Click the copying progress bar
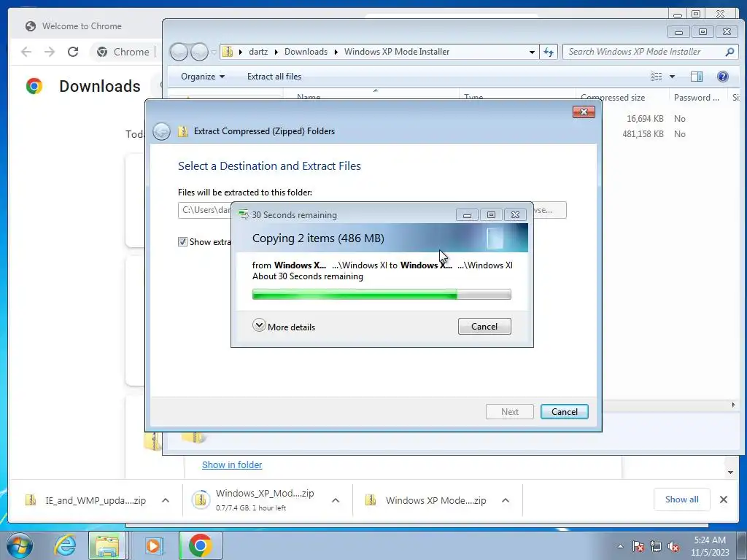Viewport: 747px width, 560px height. tap(381, 295)
